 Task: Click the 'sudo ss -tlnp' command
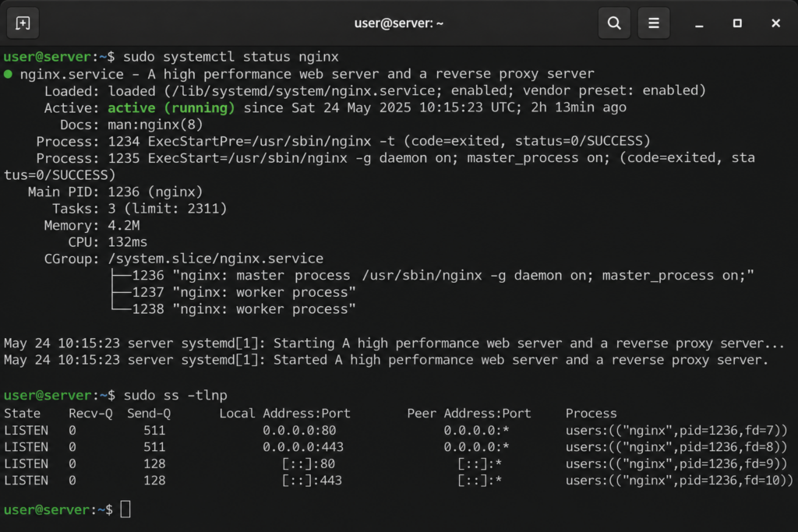click(x=175, y=395)
